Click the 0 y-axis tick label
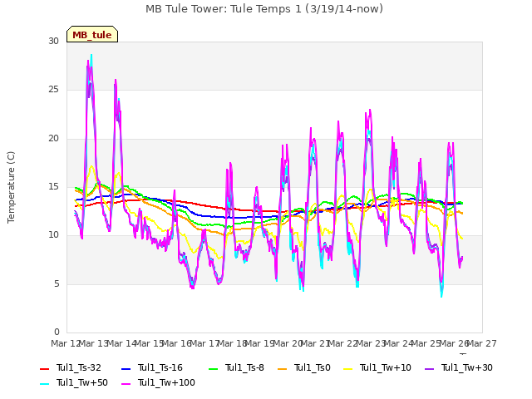 pyautogui.click(x=57, y=332)
